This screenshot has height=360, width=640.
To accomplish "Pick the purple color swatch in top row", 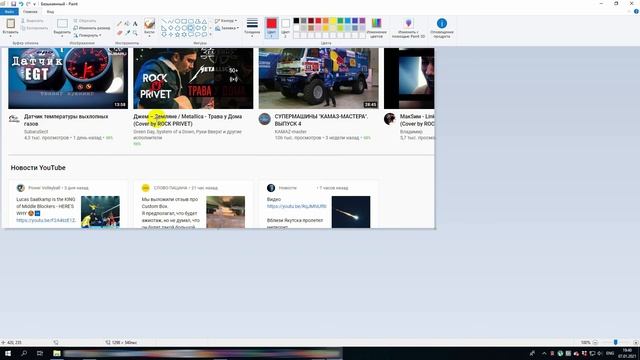I will (x=362, y=20).
